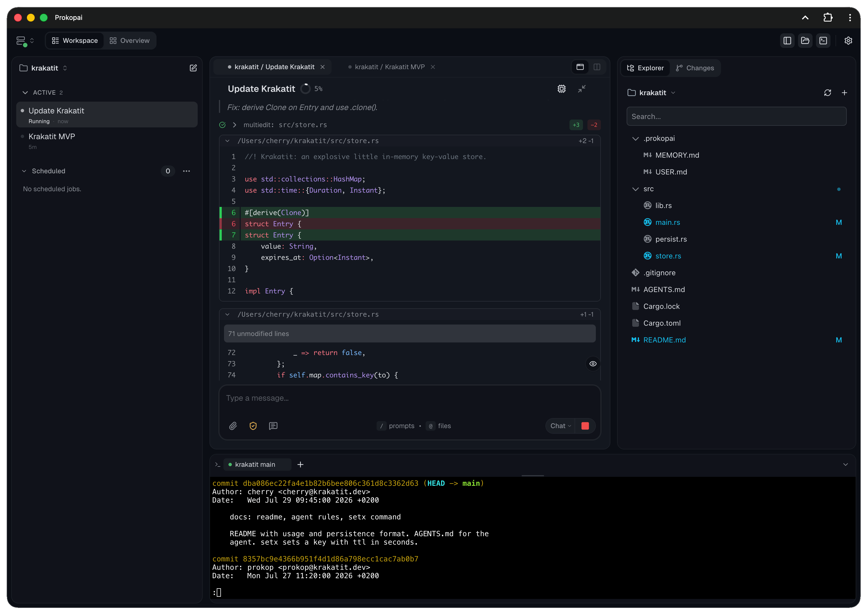Open README.md in the explorer
The width and height of the screenshot is (868, 616).
(x=664, y=340)
